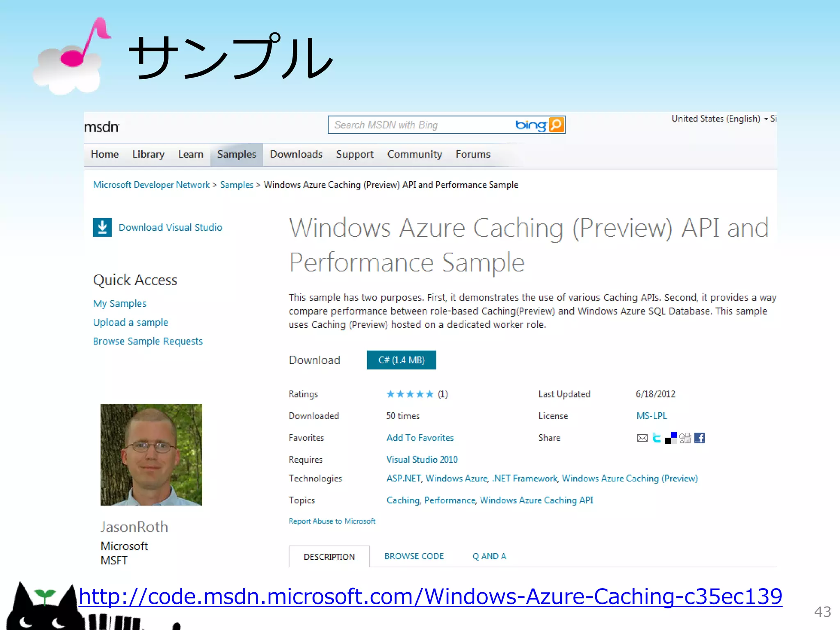Click the JasonRoth profile photo

pyautogui.click(x=151, y=455)
